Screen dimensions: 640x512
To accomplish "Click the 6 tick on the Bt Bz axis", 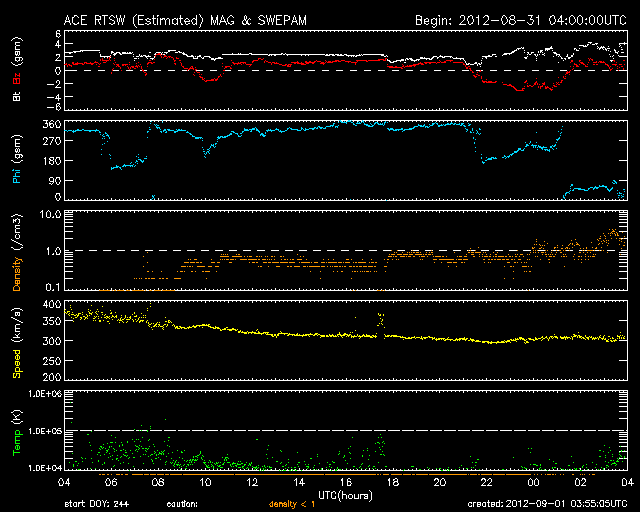I will pos(58,33).
